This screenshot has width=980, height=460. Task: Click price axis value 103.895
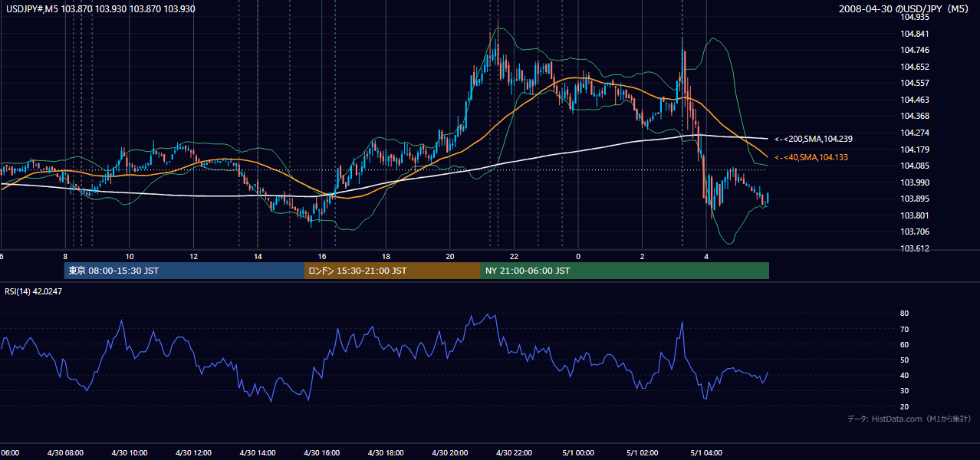tap(916, 199)
